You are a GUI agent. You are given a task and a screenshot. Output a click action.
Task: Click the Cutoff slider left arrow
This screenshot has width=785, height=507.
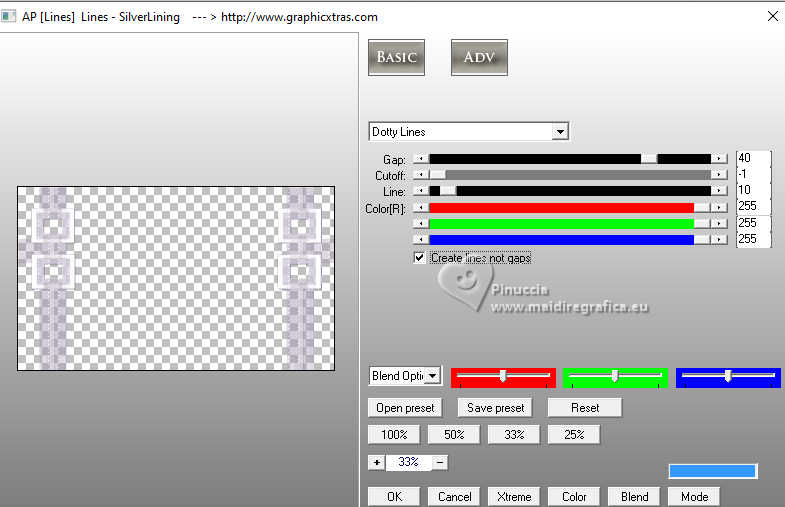click(x=421, y=175)
